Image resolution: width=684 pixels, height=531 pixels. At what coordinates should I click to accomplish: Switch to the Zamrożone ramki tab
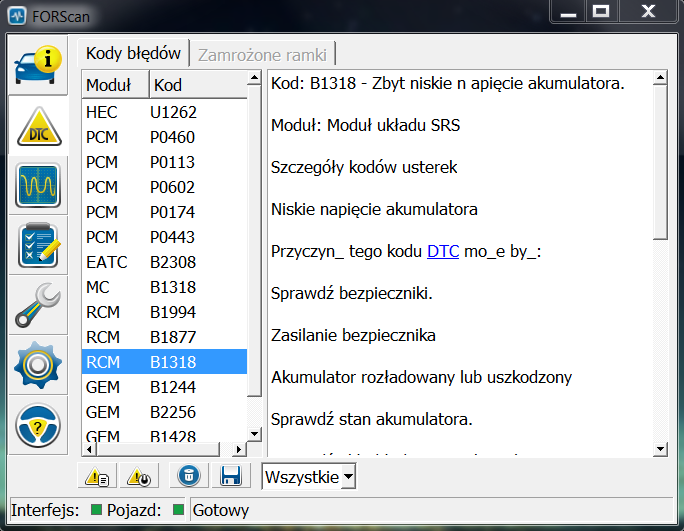(264, 54)
